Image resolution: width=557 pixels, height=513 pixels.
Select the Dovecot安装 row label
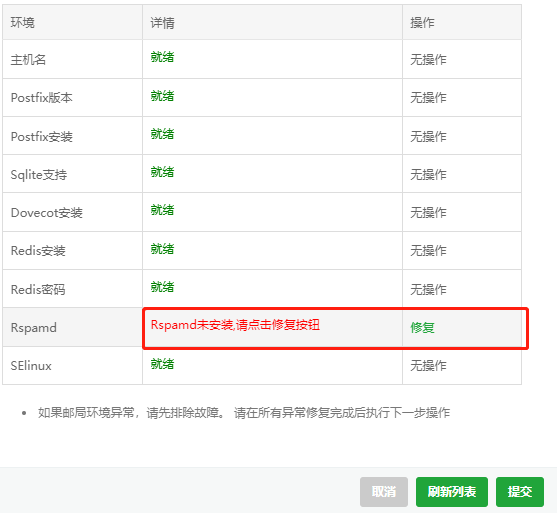pyautogui.click(x=47, y=212)
